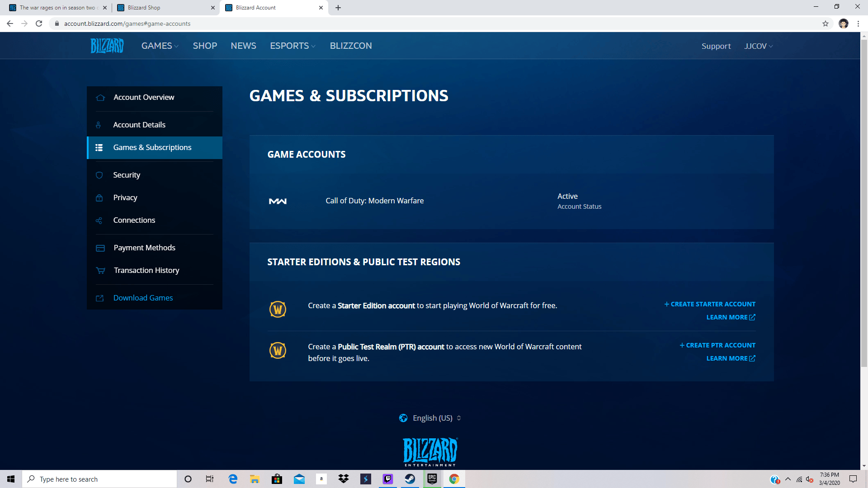The height and width of the screenshot is (488, 868).
Task: Open the Download Games link
Action: click(143, 298)
